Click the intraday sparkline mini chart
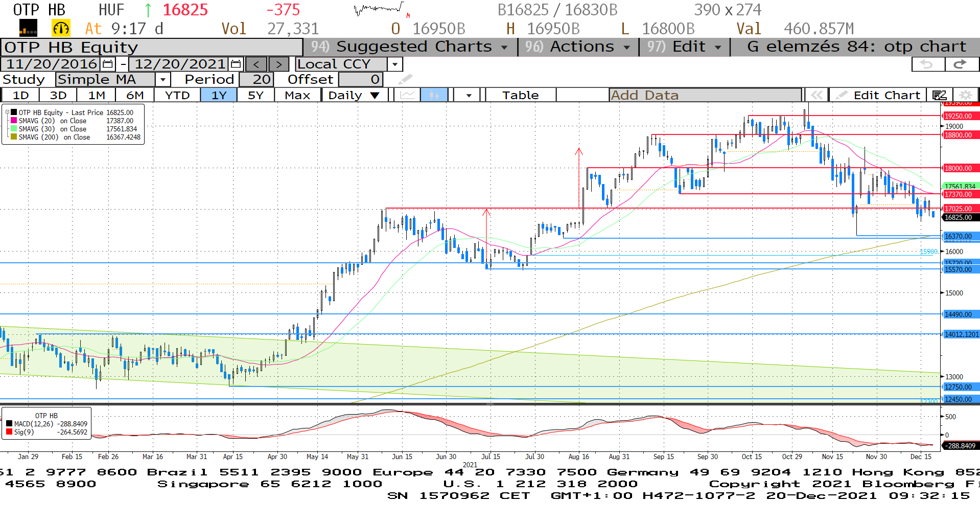The image size is (980, 524). pyautogui.click(x=381, y=9)
